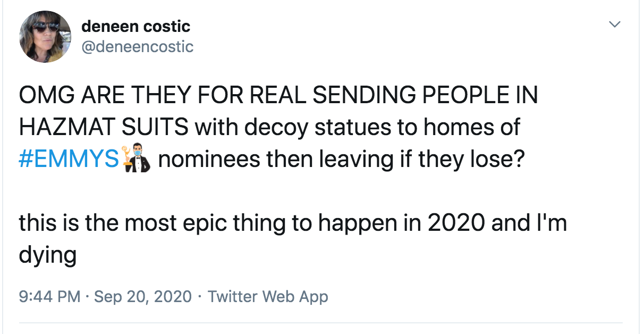Open the #EMMYS hashtag link
This screenshot has height=334, width=644.
point(69,160)
